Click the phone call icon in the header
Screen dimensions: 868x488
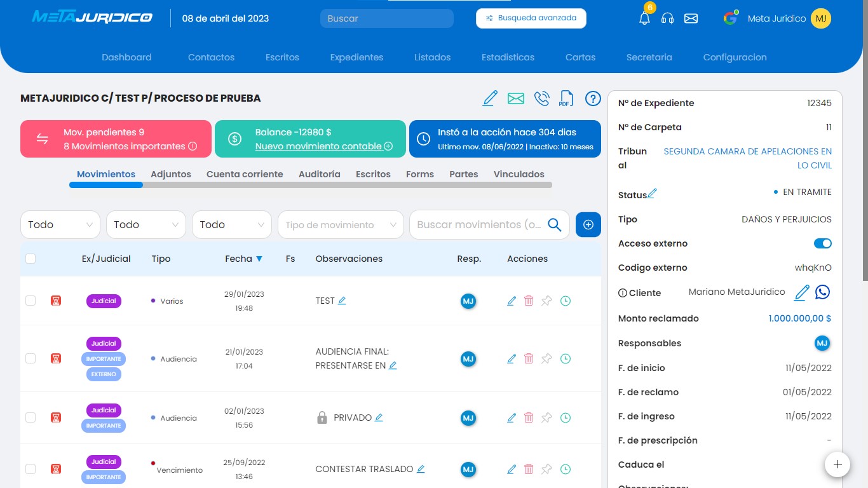[x=541, y=98]
